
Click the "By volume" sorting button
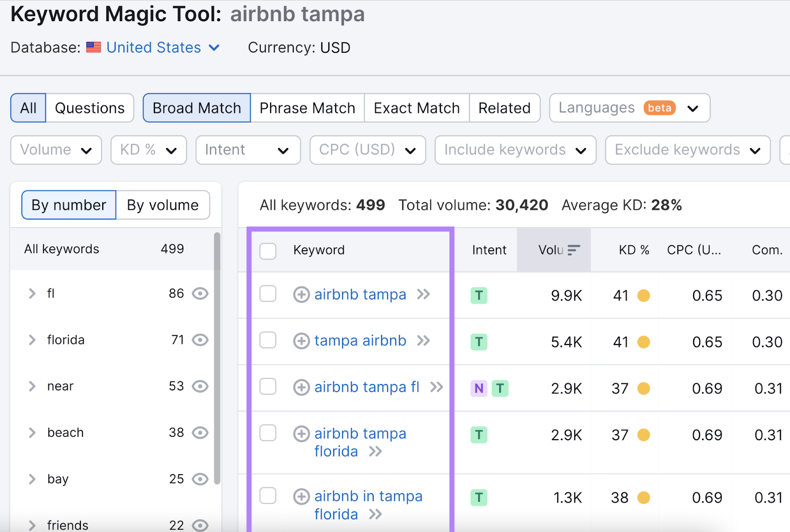(163, 205)
